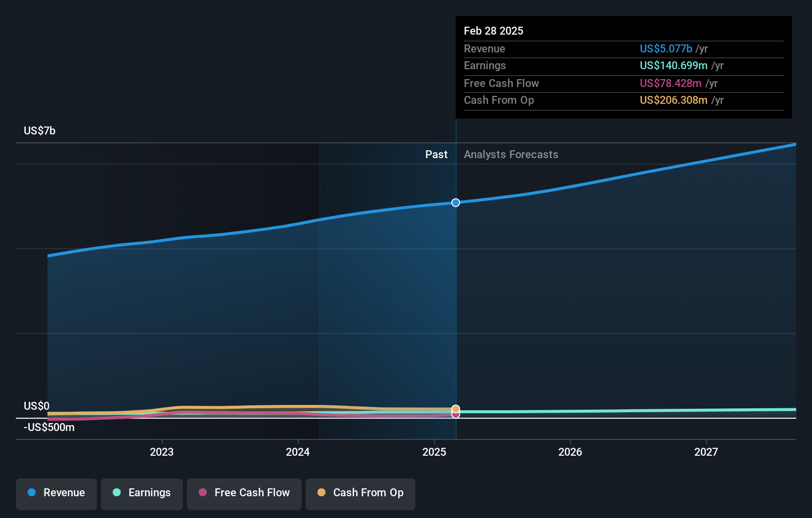Click the yellow Cash From Op legend dot
The width and height of the screenshot is (812, 518).
coord(321,492)
